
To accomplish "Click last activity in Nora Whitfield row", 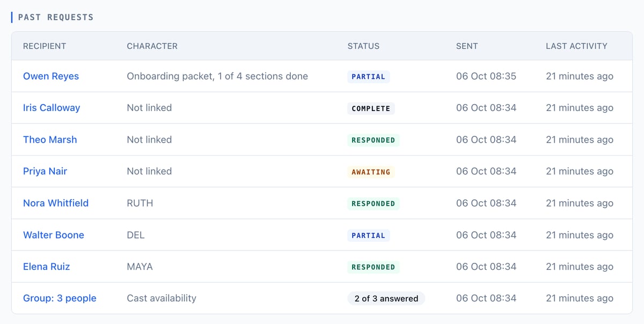I will click(580, 203).
